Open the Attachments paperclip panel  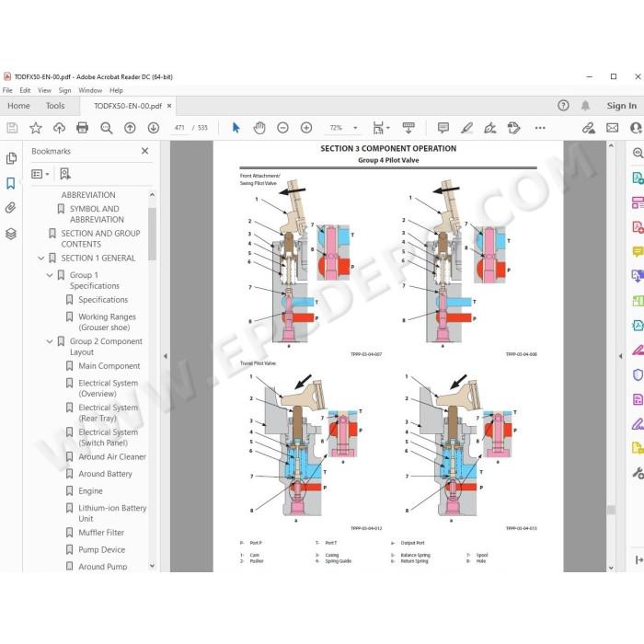click(x=11, y=208)
